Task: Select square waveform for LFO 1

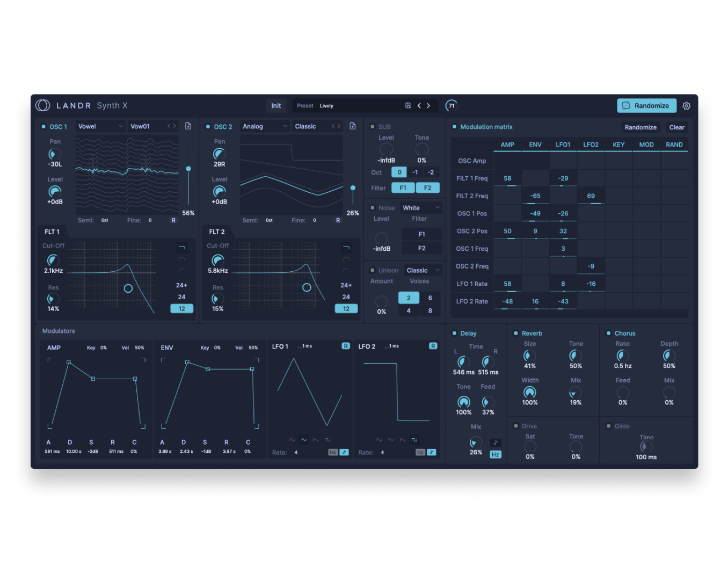Action: point(327,440)
